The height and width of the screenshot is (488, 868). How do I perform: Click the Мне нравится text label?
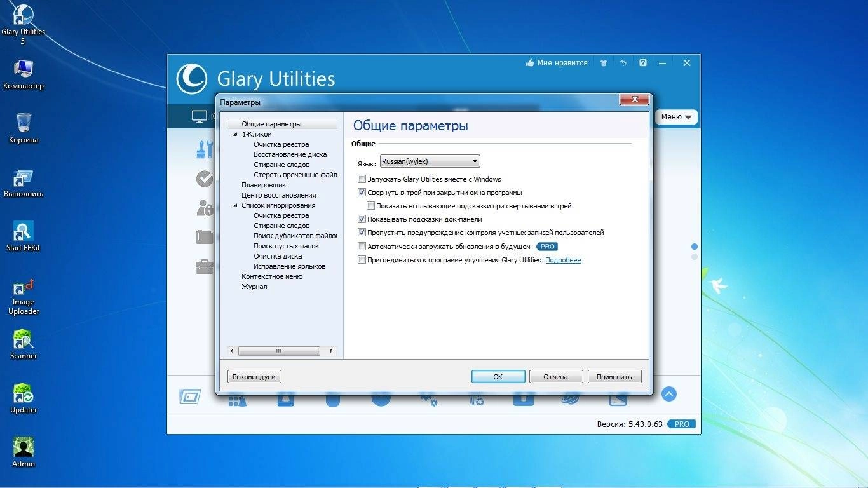tap(562, 63)
